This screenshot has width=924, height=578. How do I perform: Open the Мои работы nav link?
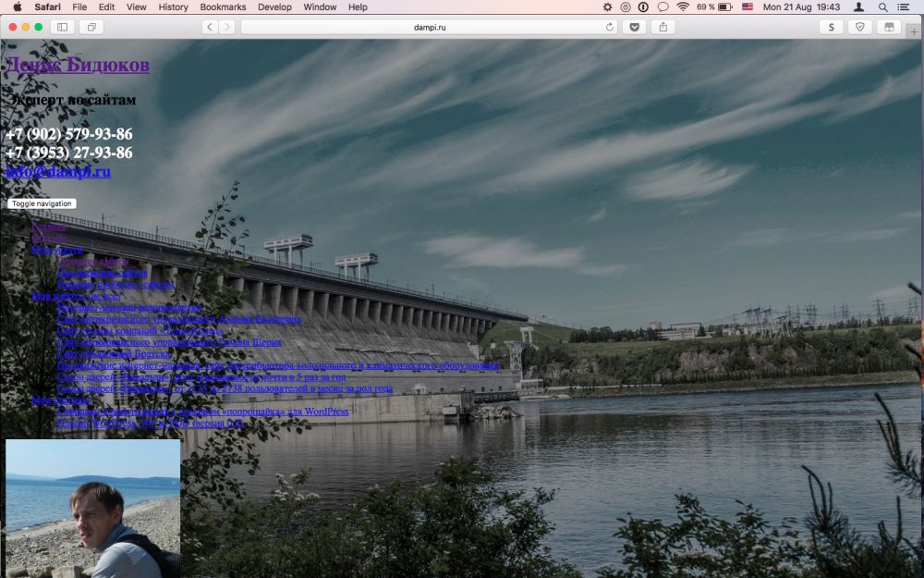[77, 296]
